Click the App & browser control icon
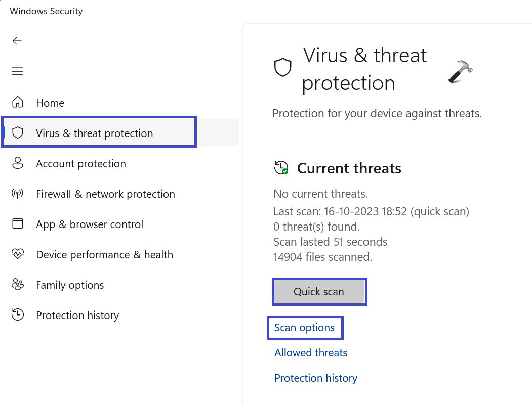Viewport: 532px width, 405px height. tap(18, 224)
